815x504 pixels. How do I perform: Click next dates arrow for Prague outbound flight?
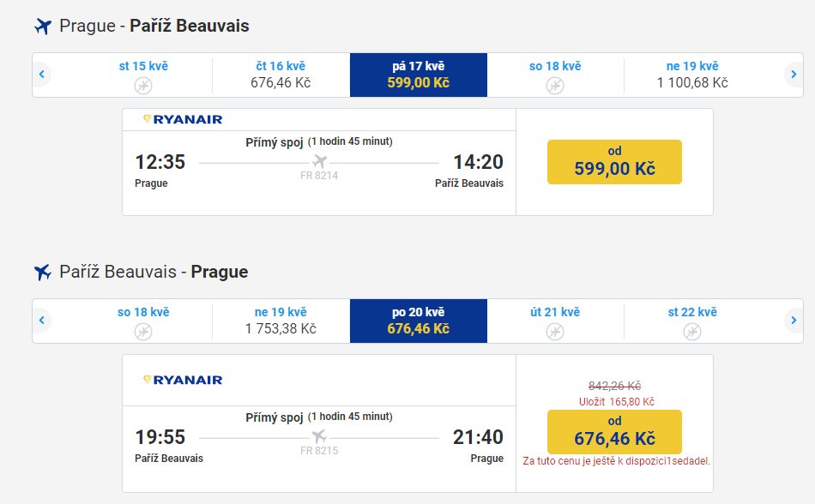794,75
